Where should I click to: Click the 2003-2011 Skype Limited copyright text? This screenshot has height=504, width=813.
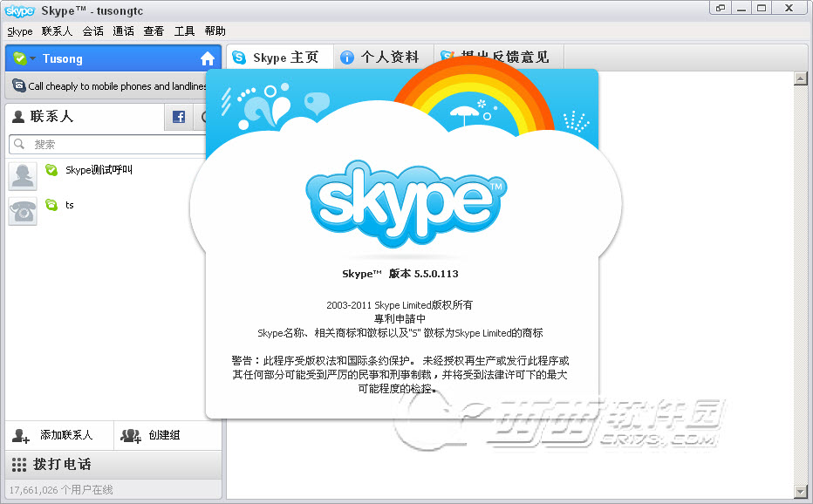tap(400, 305)
